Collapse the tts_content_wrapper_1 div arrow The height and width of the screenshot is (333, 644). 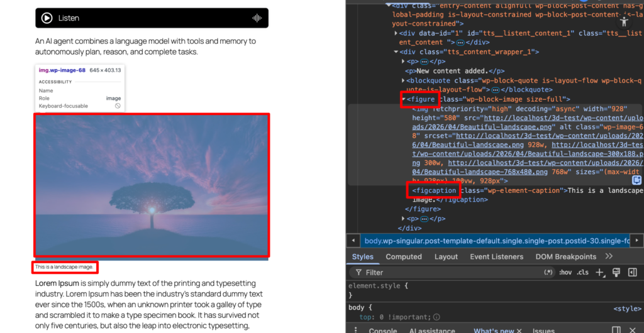click(396, 52)
